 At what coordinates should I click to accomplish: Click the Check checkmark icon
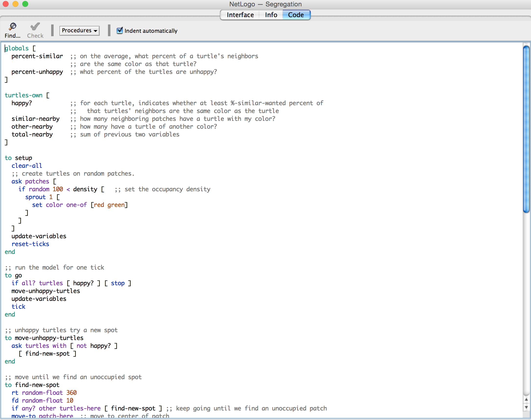35,27
